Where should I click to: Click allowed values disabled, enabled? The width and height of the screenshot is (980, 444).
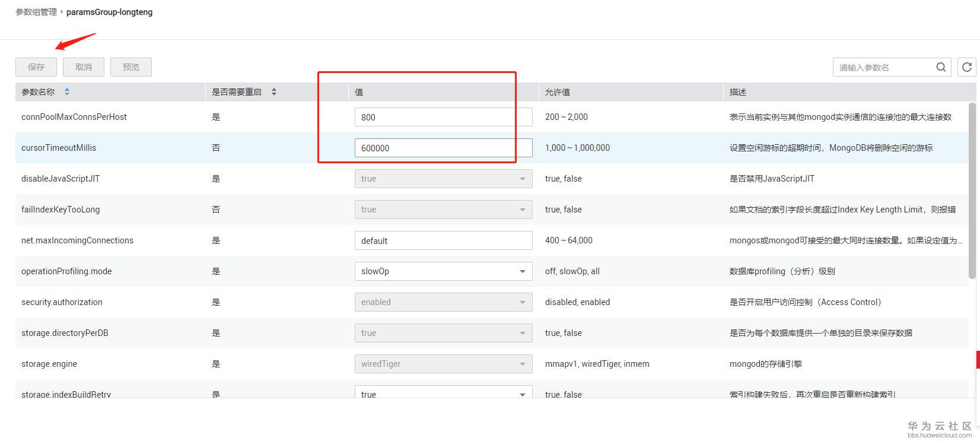pos(577,302)
